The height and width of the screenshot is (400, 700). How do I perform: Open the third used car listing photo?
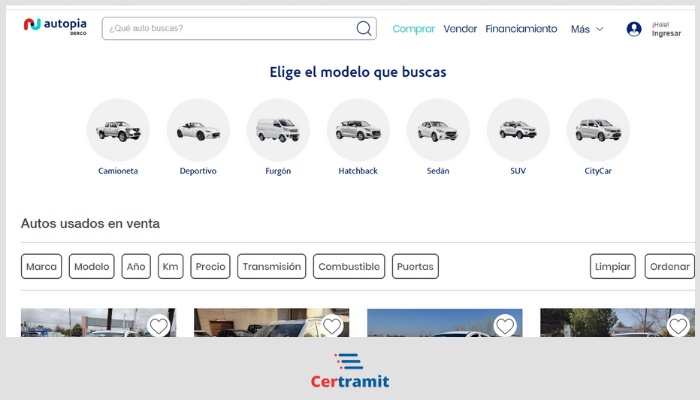click(x=445, y=323)
